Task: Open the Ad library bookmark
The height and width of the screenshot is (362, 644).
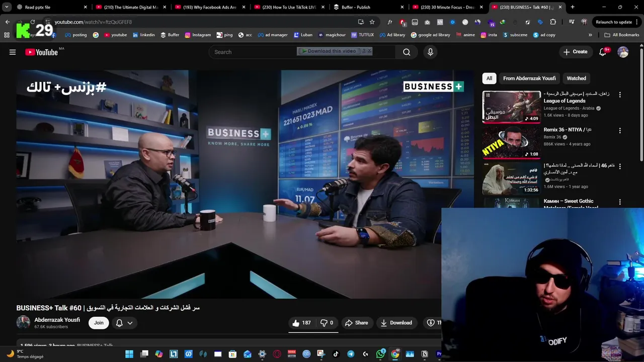Action: point(392,35)
